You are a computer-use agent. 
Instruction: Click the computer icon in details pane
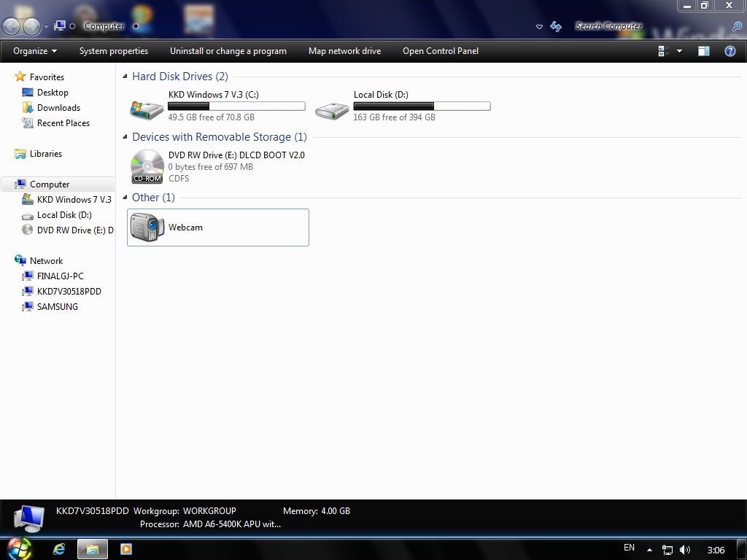click(29, 518)
